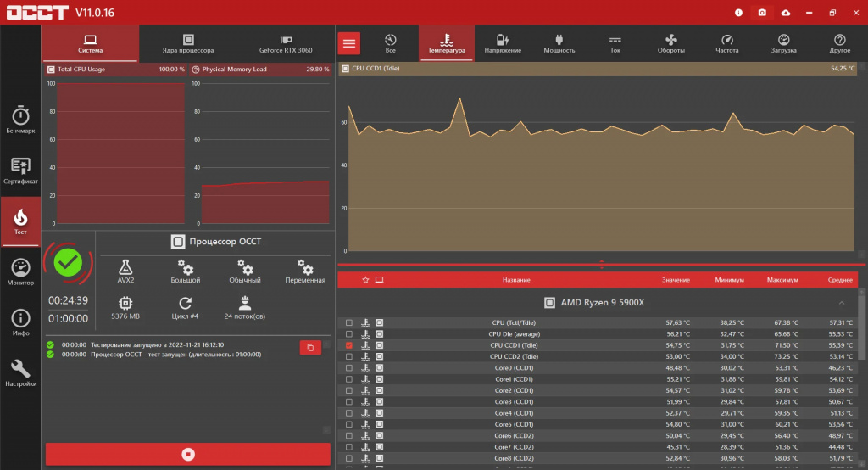Click star favorites column header icon
Image resolution: width=868 pixels, height=470 pixels.
[x=365, y=280]
